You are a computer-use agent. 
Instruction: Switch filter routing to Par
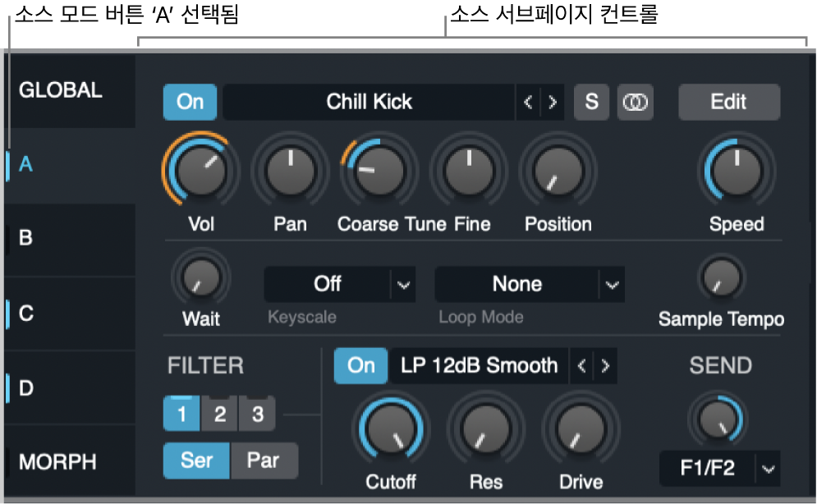(x=264, y=460)
